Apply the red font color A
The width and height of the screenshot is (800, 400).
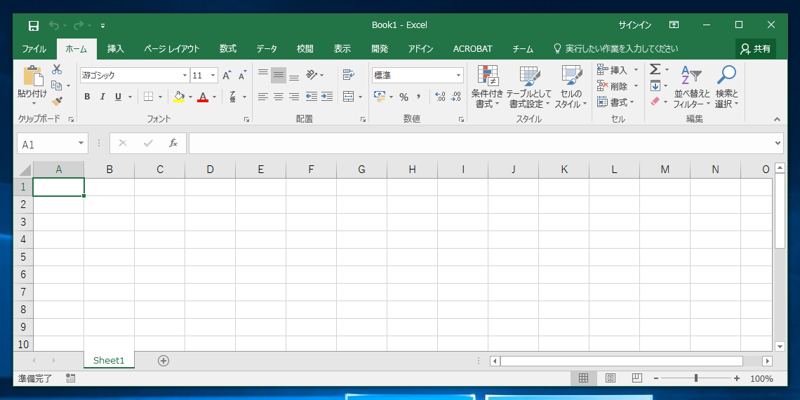203,96
